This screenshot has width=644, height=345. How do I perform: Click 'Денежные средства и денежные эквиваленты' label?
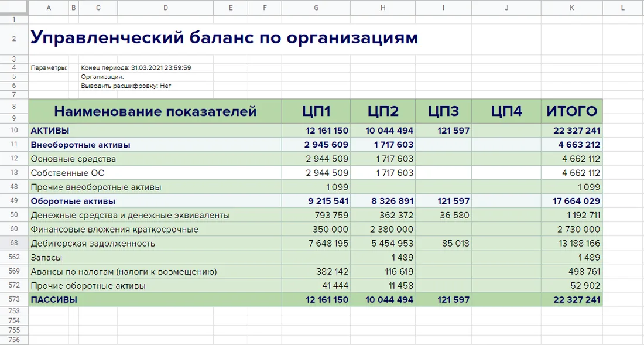[130, 215]
